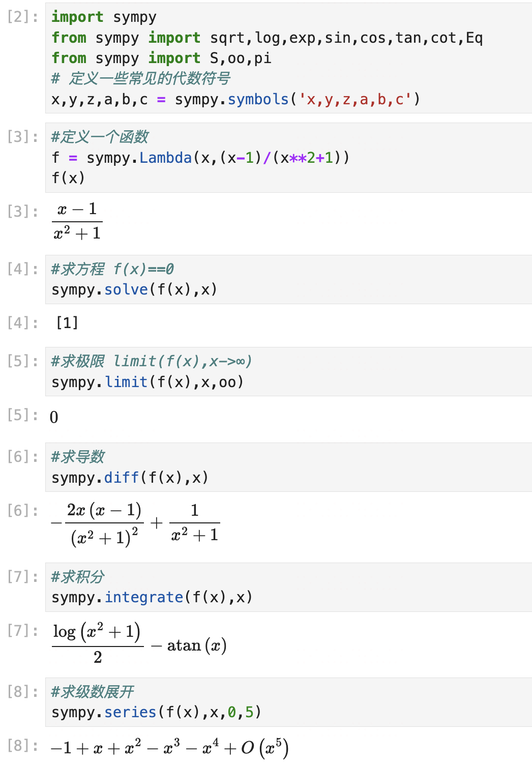The width and height of the screenshot is (532, 764).
Task: Click the [7] prompt beside integrate cell
Action: point(22,577)
